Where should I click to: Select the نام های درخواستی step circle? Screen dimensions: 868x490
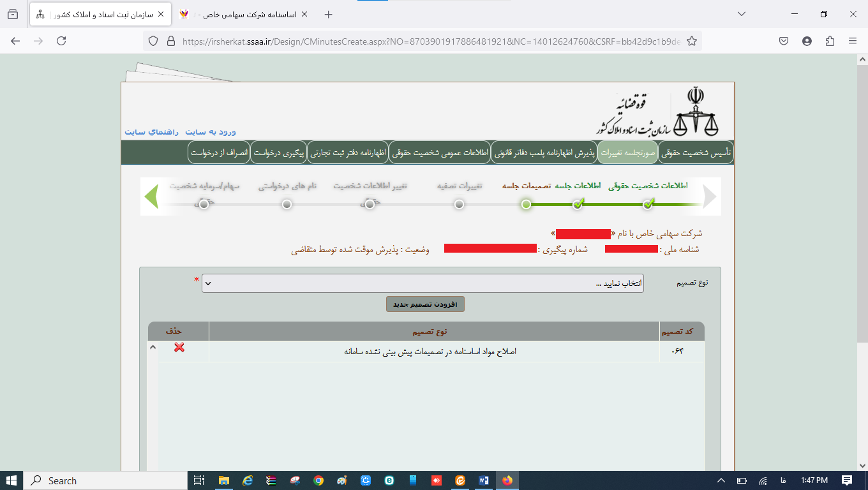[287, 204]
